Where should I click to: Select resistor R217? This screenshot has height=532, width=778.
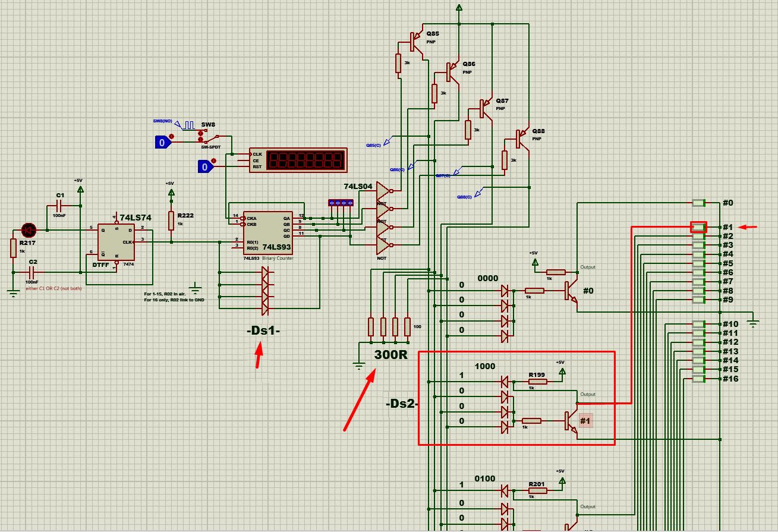click(13, 248)
